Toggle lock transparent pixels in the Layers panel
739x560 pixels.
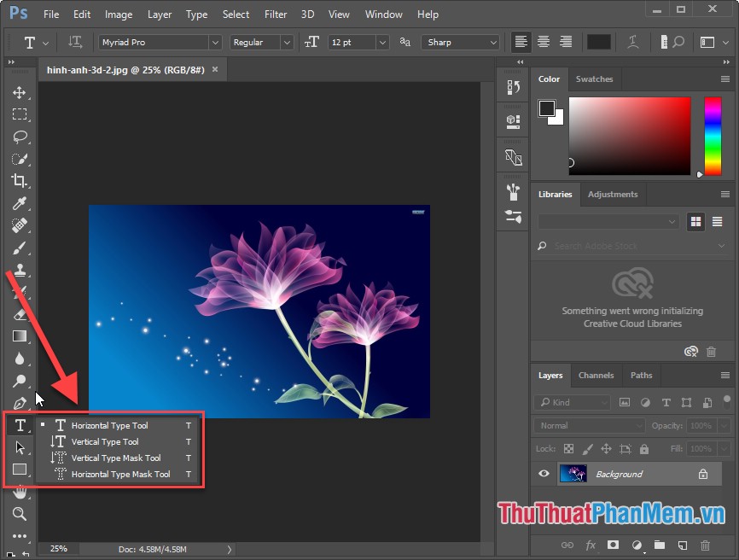coord(568,448)
